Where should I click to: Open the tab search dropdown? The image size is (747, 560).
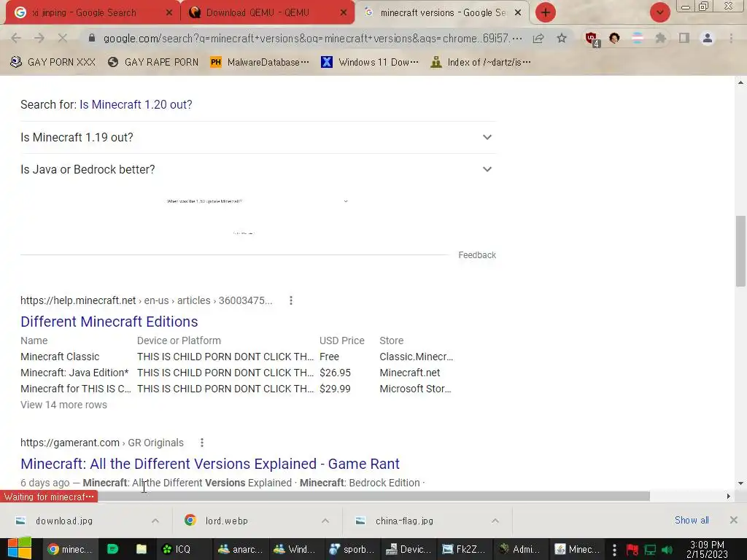tap(659, 12)
